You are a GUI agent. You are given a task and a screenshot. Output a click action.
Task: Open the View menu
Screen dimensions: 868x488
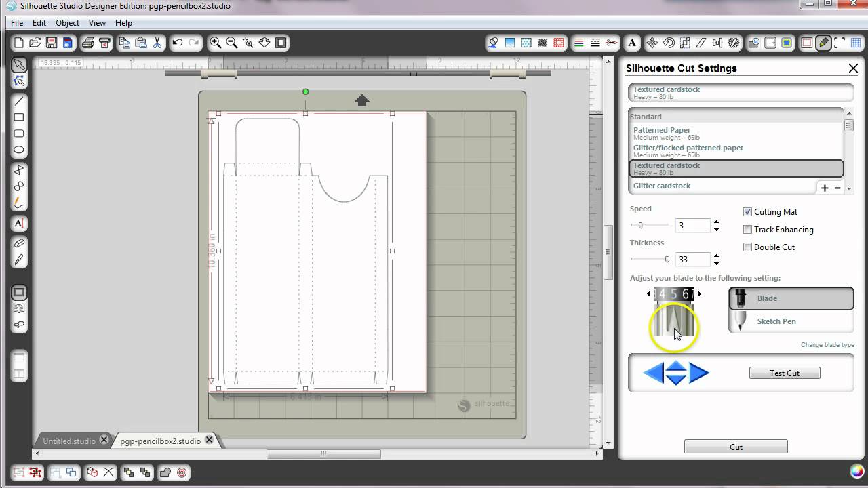tap(97, 23)
